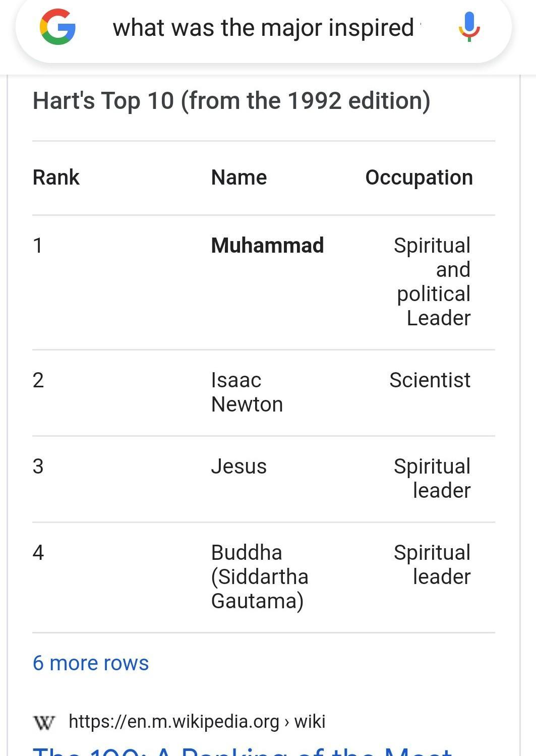Click the Google logo icon
536x756 pixels.
pyautogui.click(x=58, y=27)
